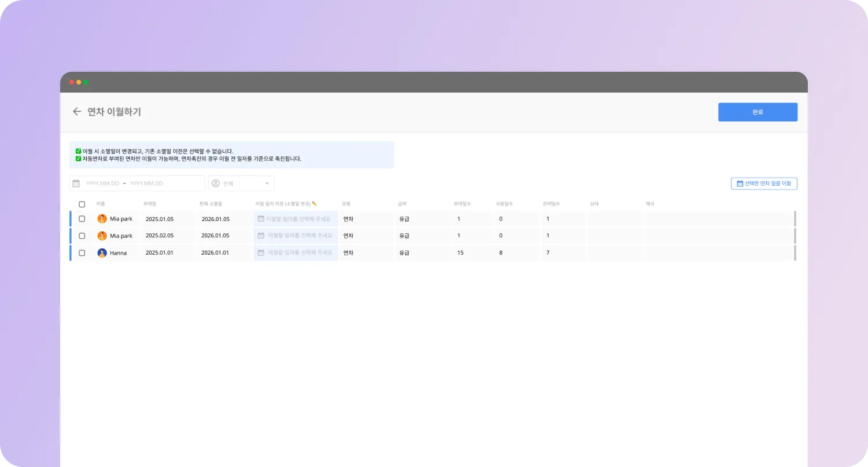Click the name Hanna in the table
Image resolution: width=868 pixels, height=467 pixels.
118,253
